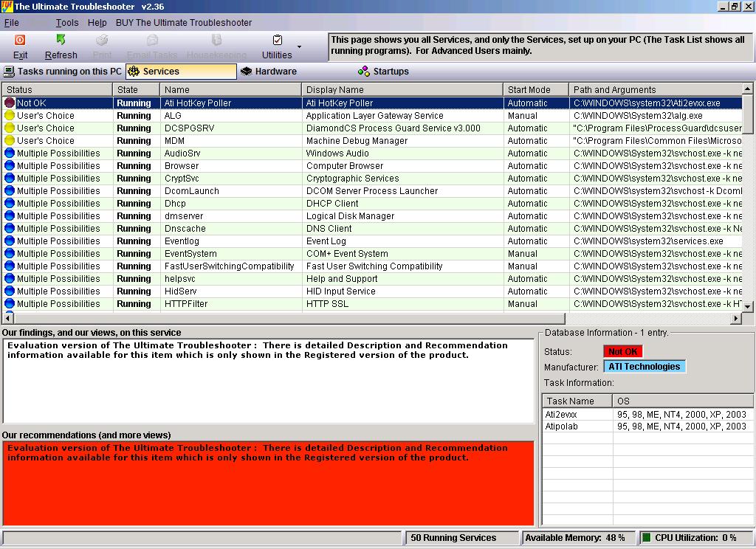Click the Exit toolbar icon
Screen dimensions: 756x549
coord(20,40)
